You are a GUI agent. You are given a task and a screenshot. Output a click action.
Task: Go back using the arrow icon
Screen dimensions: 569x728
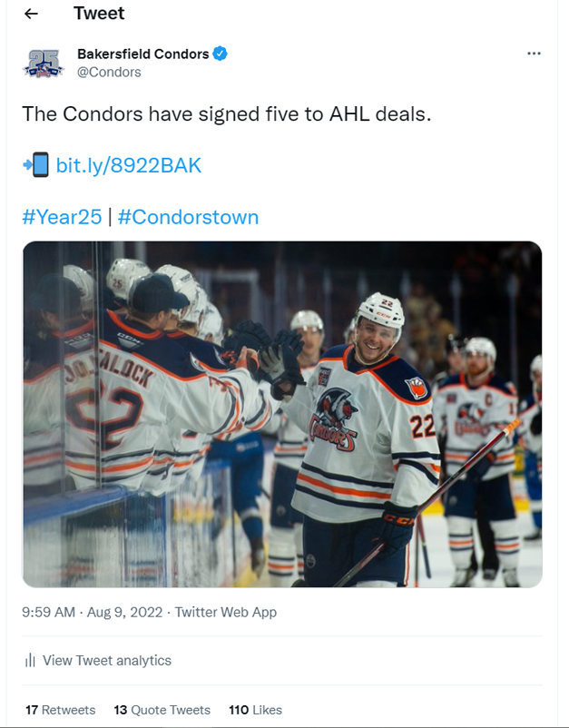[x=31, y=14]
